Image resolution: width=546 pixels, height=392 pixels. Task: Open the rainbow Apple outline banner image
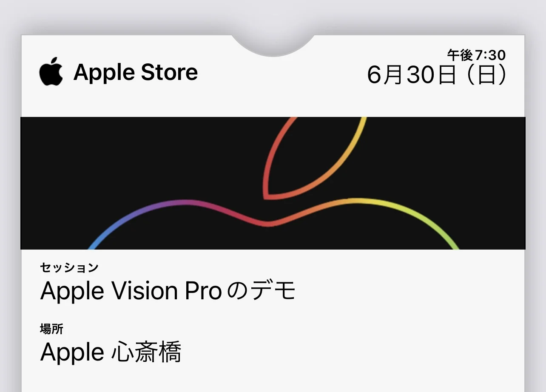pos(273,183)
